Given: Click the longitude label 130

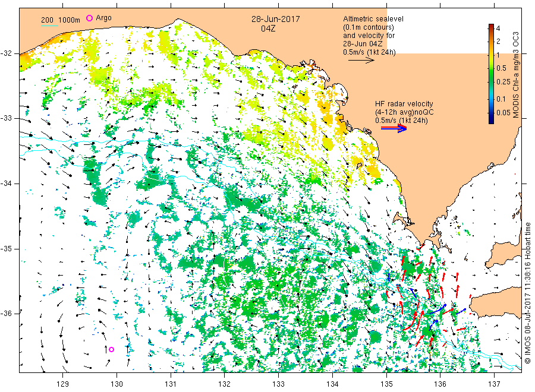Looking at the screenshot, I should pos(117,384).
